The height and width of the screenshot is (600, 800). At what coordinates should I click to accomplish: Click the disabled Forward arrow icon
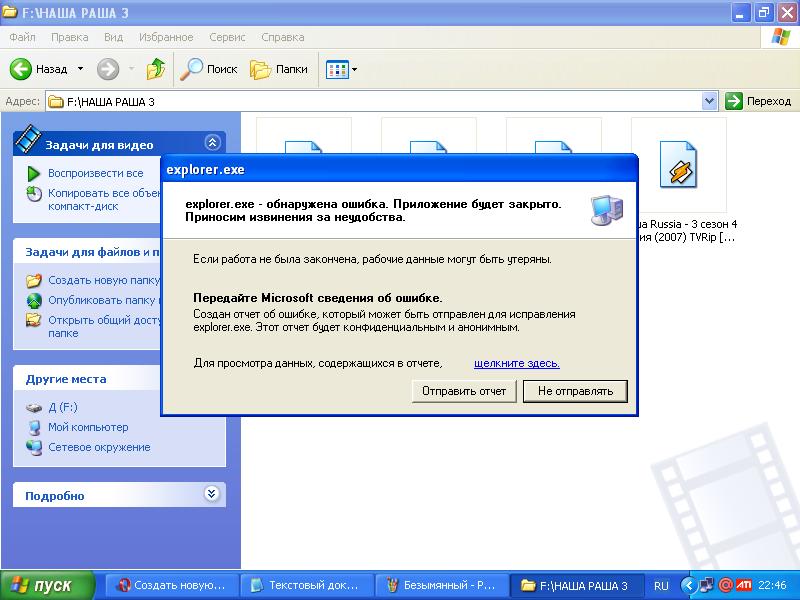point(108,69)
